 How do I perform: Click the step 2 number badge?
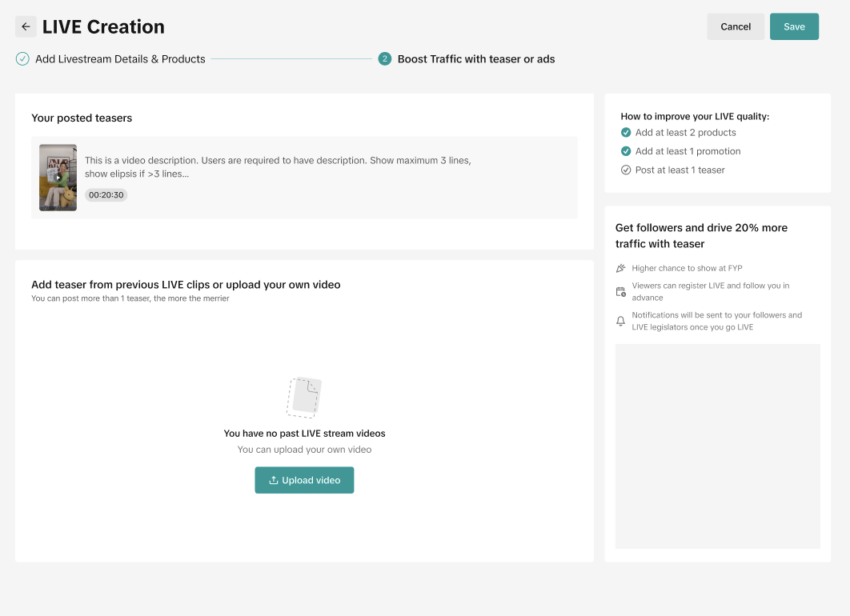click(x=385, y=59)
